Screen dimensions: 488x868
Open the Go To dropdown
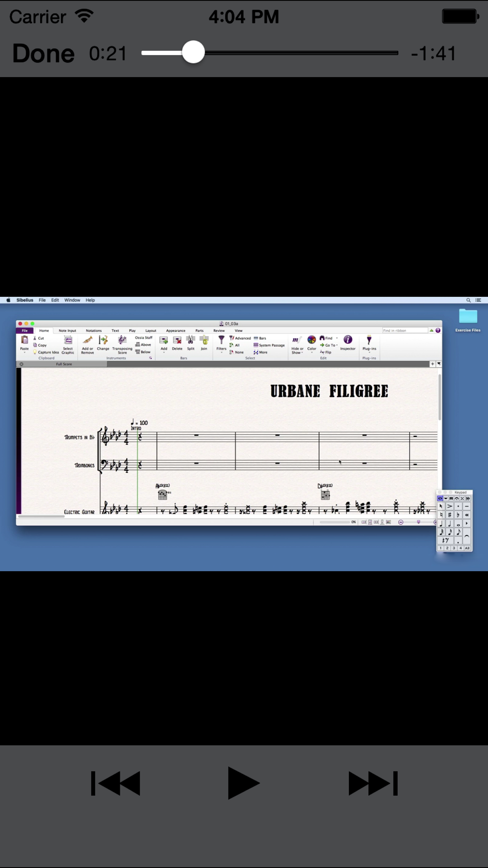pyautogui.click(x=329, y=345)
